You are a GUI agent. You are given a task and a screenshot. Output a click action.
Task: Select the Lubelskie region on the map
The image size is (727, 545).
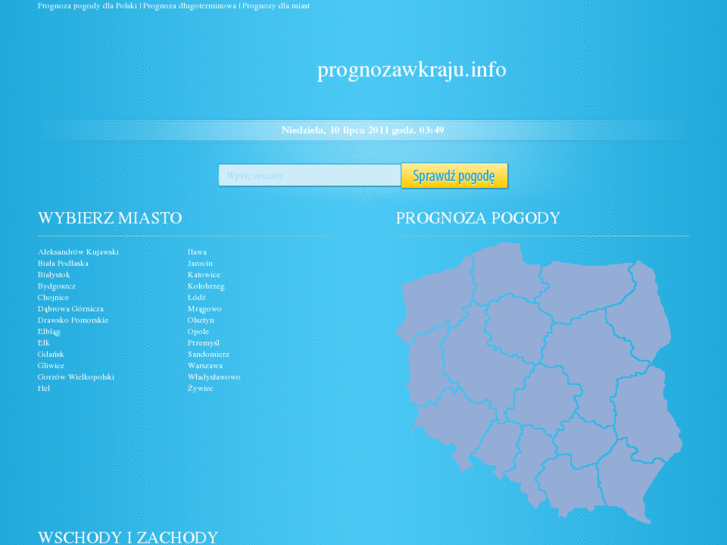[647, 413]
